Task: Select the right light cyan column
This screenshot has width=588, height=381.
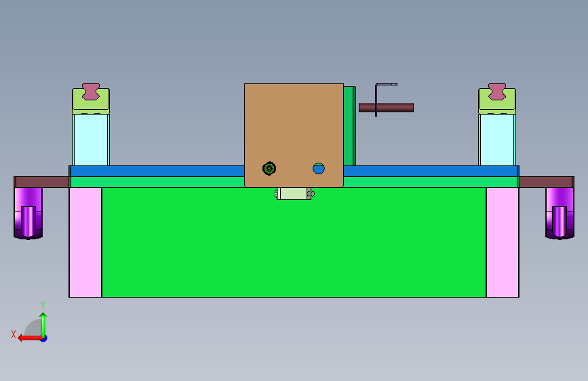Action: (497, 140)
